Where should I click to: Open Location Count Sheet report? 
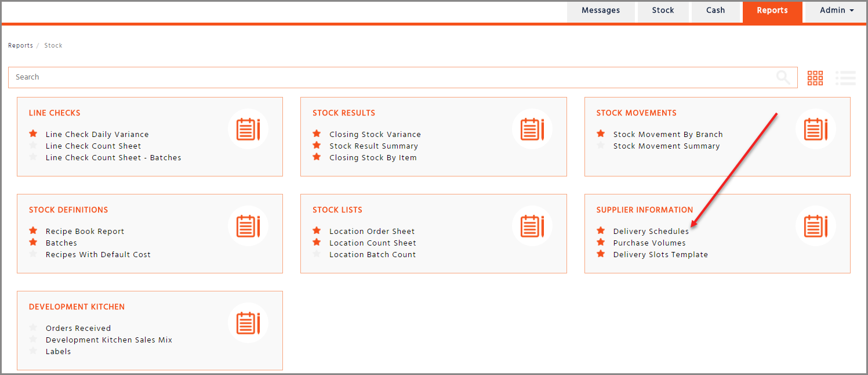(373, 243)
